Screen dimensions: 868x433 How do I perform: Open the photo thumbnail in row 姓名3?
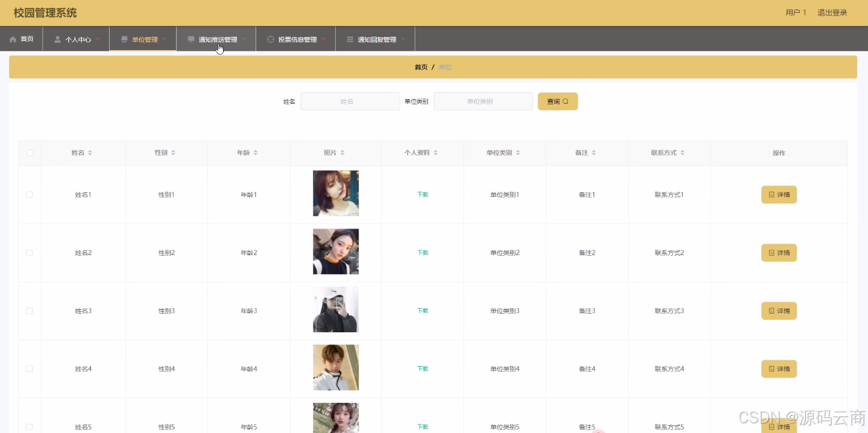click(336, 309)
